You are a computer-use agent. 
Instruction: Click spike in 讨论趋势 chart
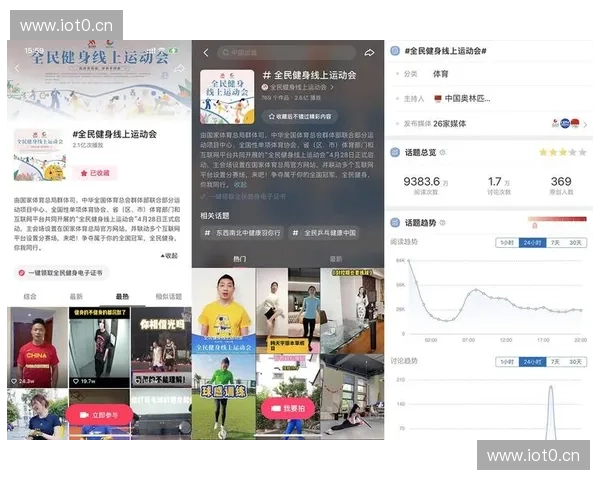click(551, 413)
